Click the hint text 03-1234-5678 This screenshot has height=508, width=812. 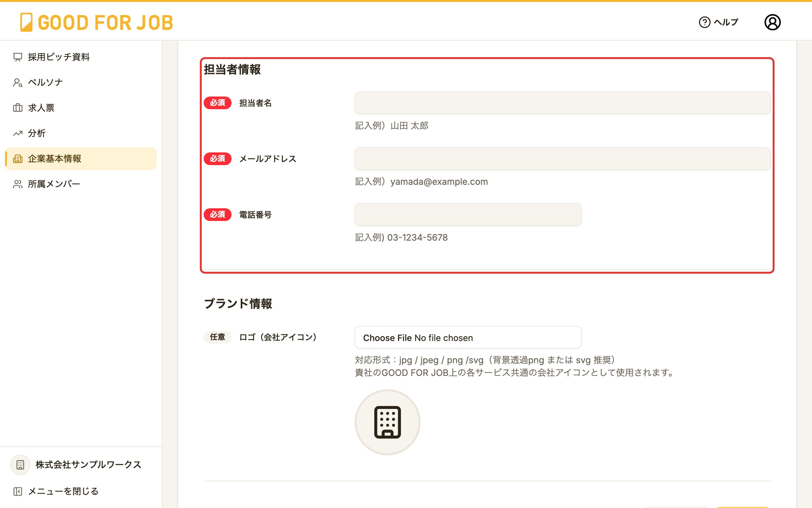417,237
